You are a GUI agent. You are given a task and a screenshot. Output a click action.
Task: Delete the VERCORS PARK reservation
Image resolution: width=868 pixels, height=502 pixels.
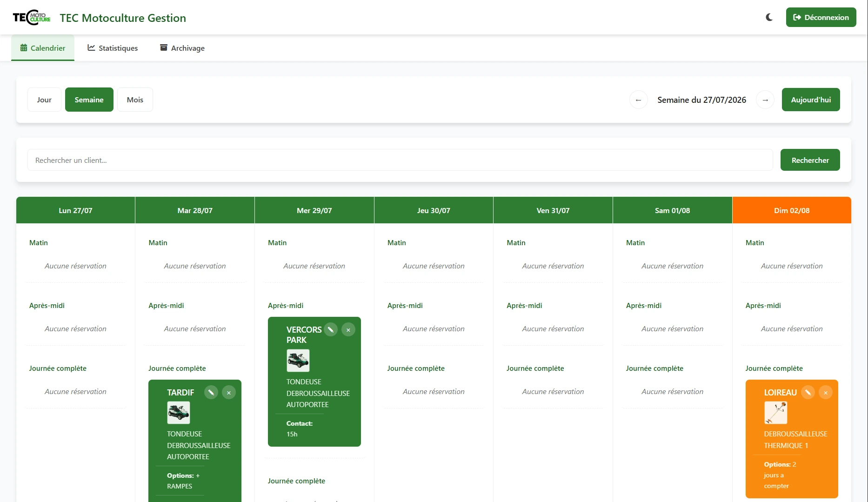[x=348, y=330]
